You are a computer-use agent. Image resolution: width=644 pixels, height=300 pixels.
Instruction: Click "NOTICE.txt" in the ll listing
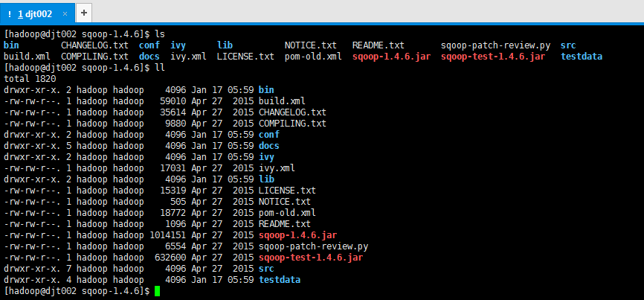(x=285, y=202)
